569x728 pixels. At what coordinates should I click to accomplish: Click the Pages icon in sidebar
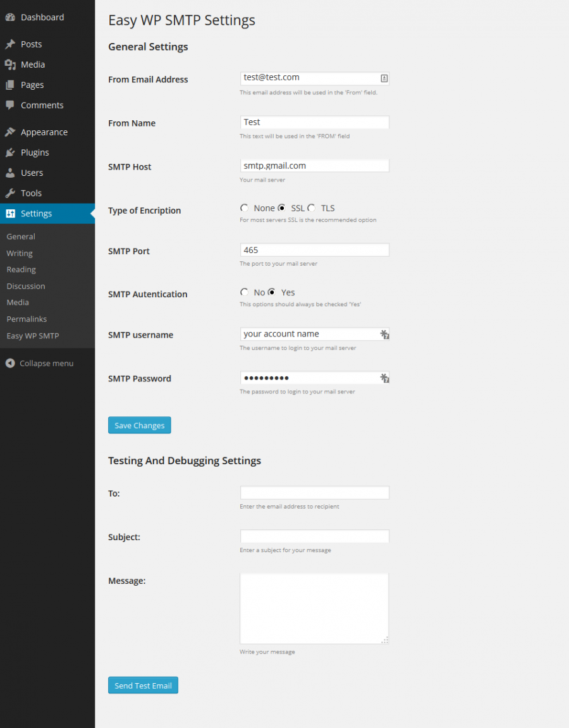[11, 84]
